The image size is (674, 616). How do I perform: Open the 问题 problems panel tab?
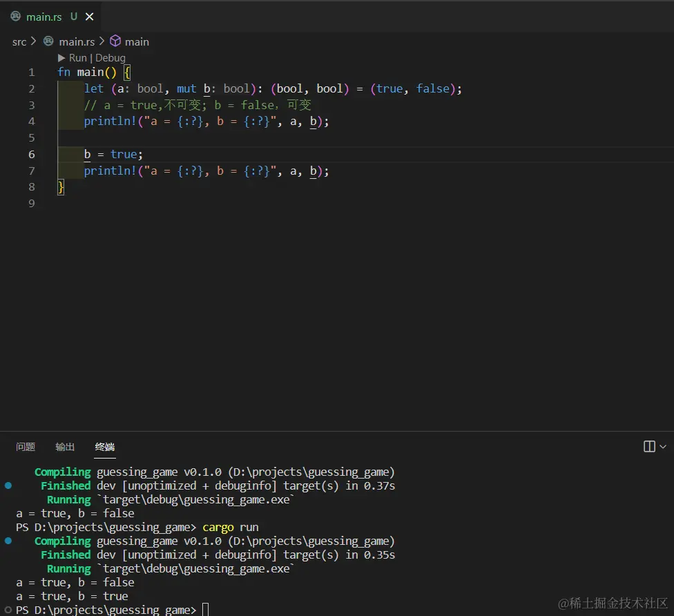coord(26,447)
